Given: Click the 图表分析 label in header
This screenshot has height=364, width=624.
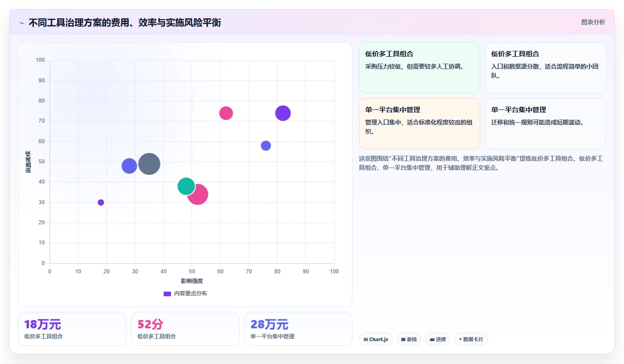Looking at the screenshot, I should pyautogui.click(x=593, y=22).
